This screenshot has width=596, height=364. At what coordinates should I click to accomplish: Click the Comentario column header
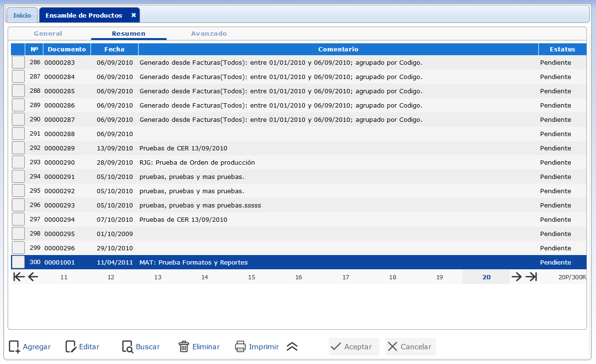(338, 49)
